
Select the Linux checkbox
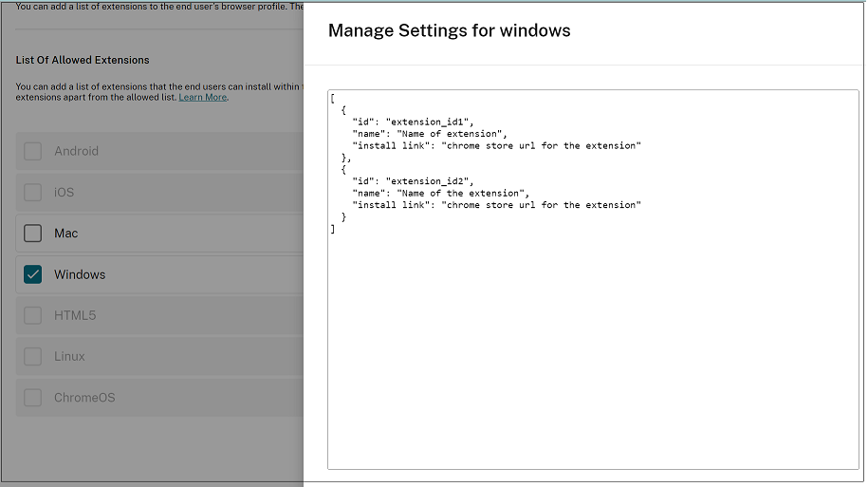(33, 357)
